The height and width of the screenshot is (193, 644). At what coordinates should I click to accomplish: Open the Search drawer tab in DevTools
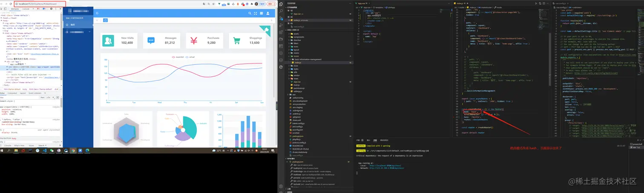click(x=41, y=145)
